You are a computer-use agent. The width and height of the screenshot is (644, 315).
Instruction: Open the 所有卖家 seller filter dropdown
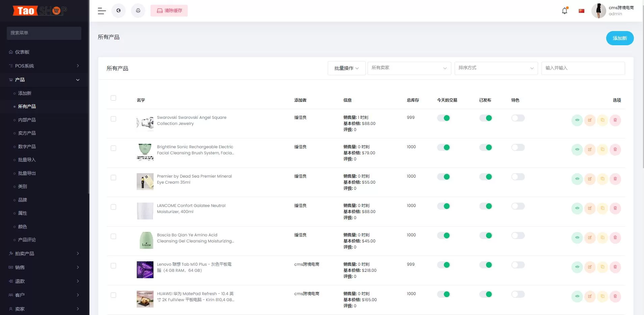tap(409, 68)
